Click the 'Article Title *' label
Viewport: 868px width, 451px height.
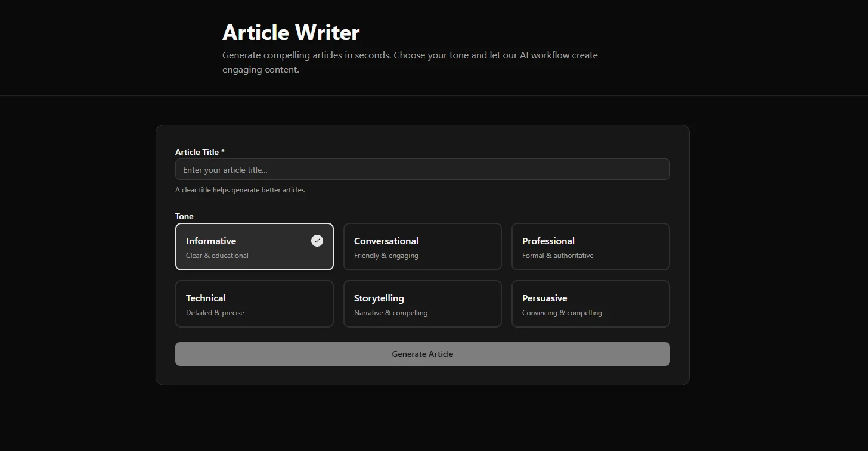coord(200,152)
